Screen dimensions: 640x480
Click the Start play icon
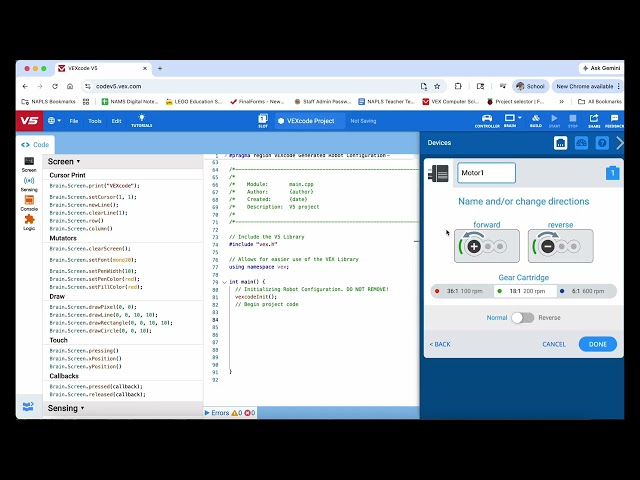pyautogui.click(x=554, y=120)
